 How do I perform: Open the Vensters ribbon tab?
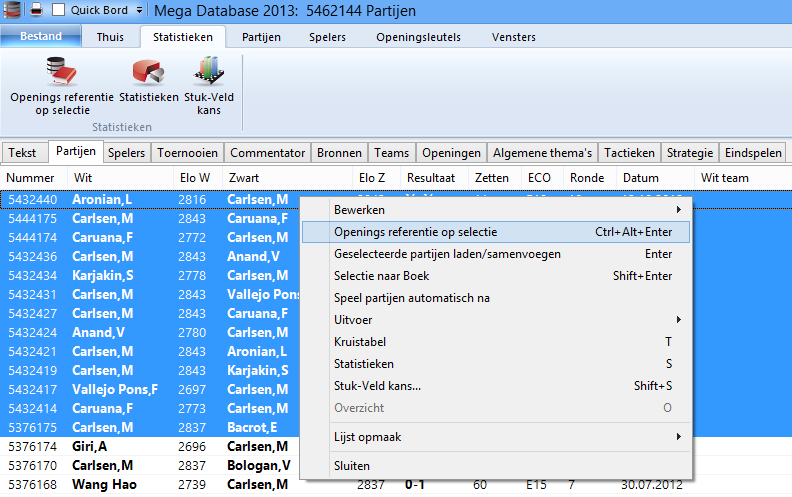coord(514,37)
